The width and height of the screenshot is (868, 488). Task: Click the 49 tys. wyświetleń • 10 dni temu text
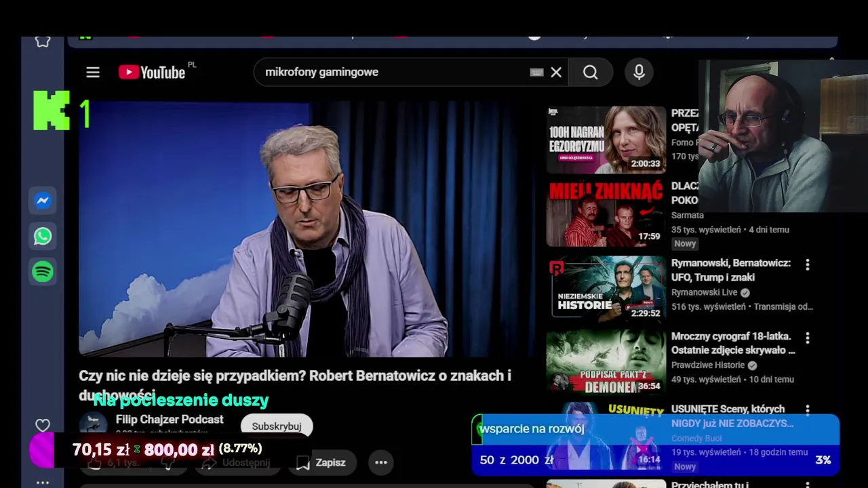pos(732,380)
